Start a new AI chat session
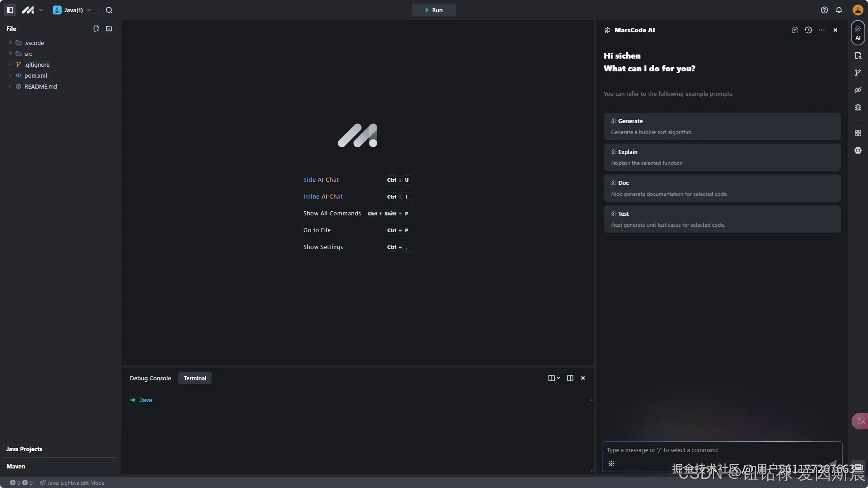The height and width of the screenshot is (488, 868). [x=795, y=30]
